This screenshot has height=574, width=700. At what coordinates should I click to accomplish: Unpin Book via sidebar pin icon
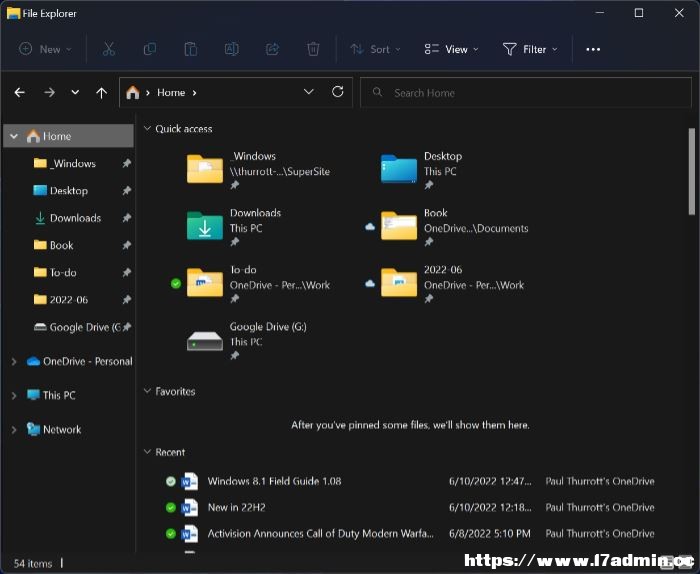pyautogui.click(x=127, y=245)
